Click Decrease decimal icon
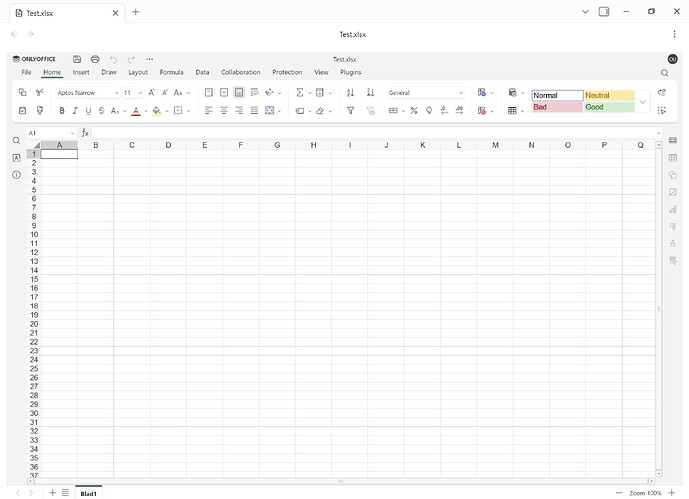 [x=444, y=111]
